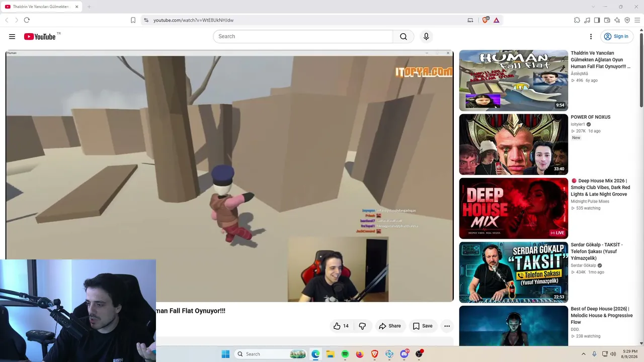Go forward in browser history
The height and width of the screenshot is (362, 644).
pyautogui.click(x=17, y=20)
